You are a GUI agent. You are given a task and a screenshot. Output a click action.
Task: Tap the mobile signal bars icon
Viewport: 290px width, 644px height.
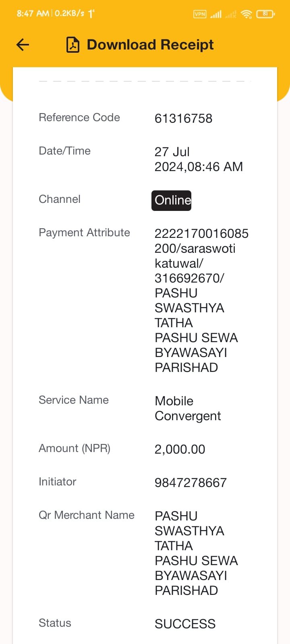tap(216, 14)
